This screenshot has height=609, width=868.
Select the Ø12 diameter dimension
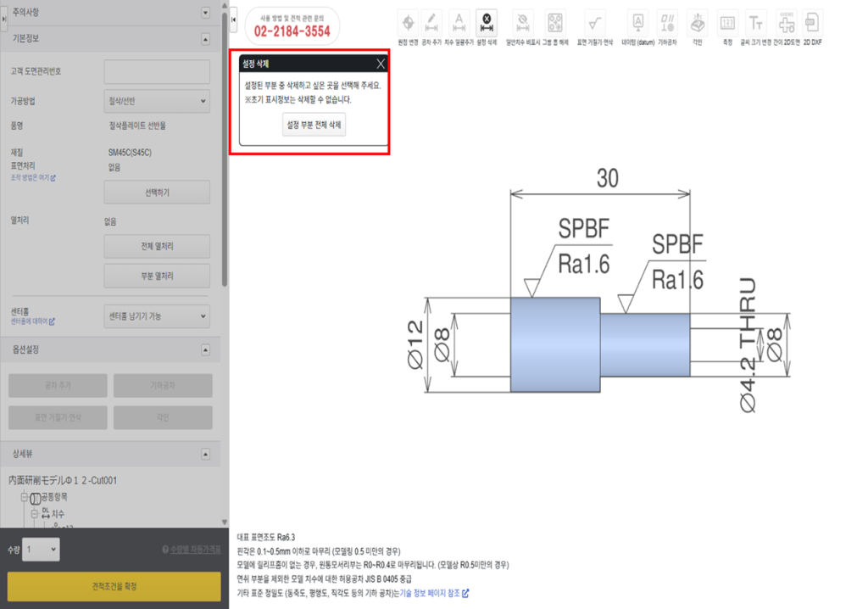(x=415, y=344)
